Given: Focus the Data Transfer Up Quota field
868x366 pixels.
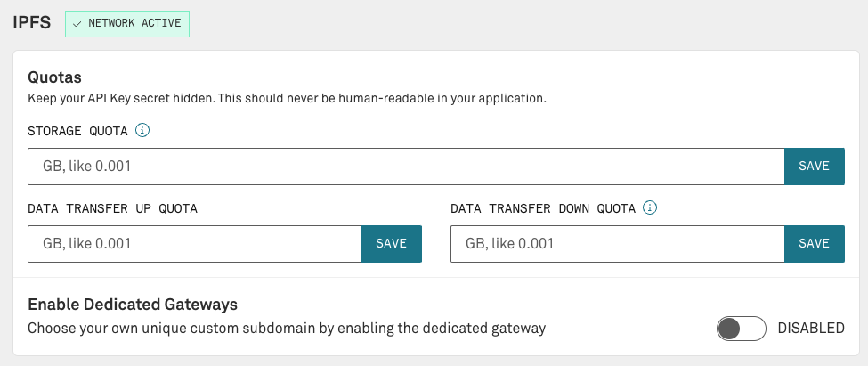Looking at the screenshot, I should click(x=195, y=244).
